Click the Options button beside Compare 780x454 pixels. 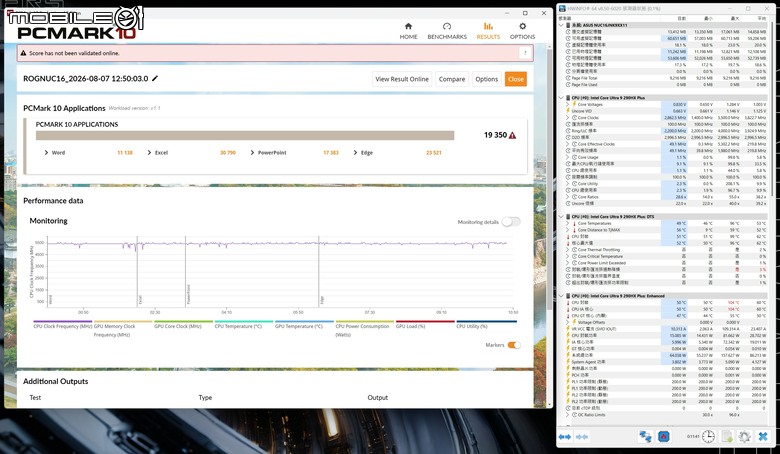487,79
